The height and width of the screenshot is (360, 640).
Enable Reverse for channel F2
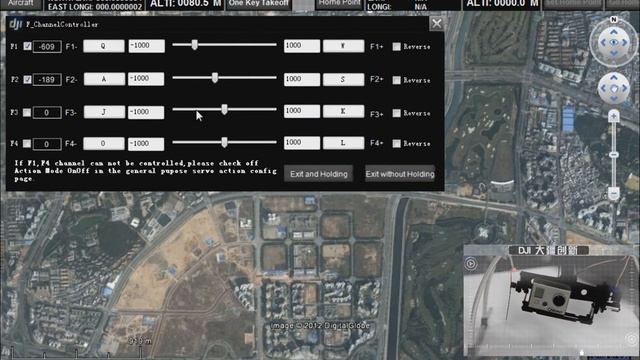point(396,80)
